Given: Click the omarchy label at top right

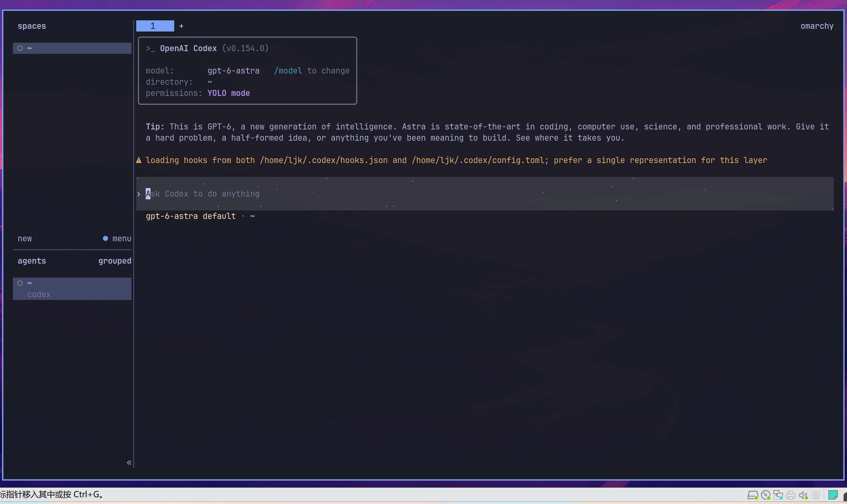Looking at the screenshot, I should (x=817, y=26).
